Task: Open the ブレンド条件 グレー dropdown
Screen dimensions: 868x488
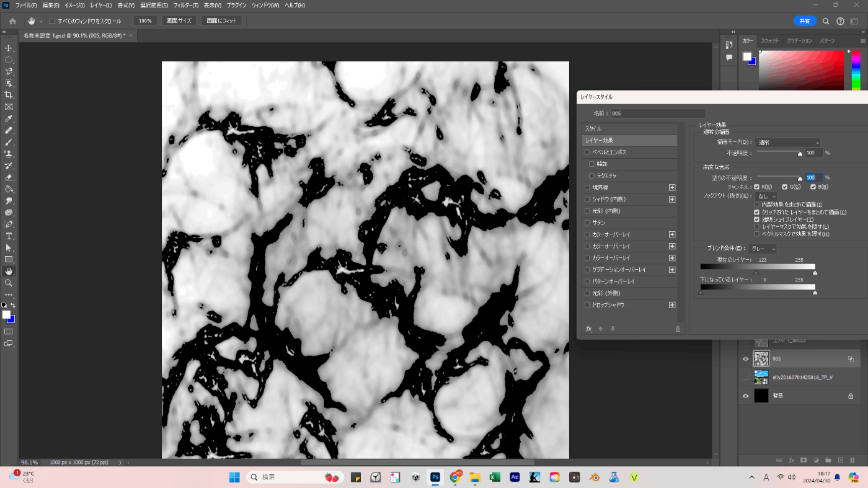Action: click(x=763, y=249)
